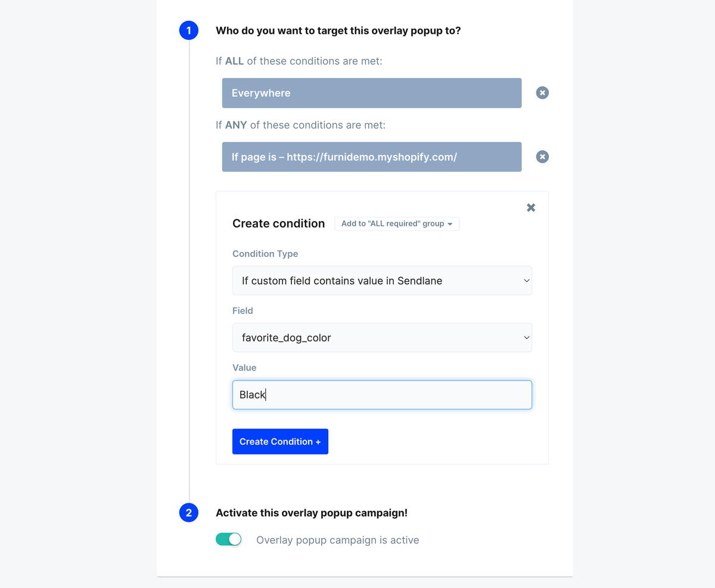Click the 'Create condition' panel title

[x=278, y=223]
